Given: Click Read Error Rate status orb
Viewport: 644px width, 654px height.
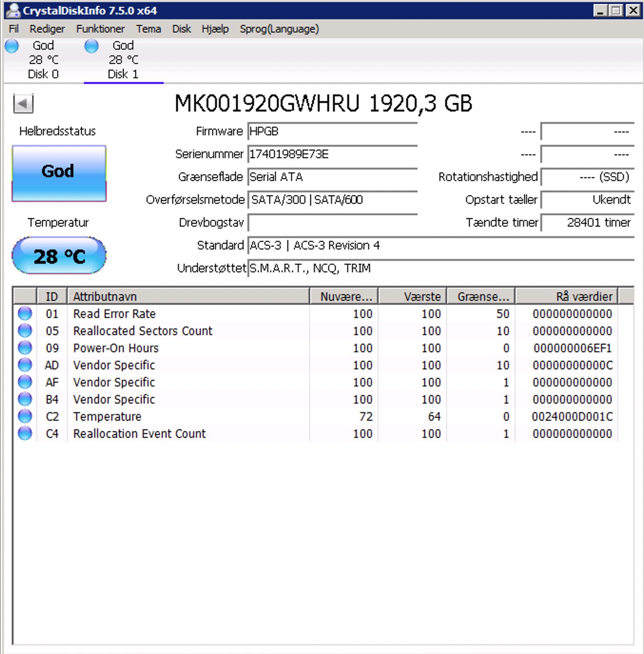Looking at the screenshot, I should pos(25,314).
